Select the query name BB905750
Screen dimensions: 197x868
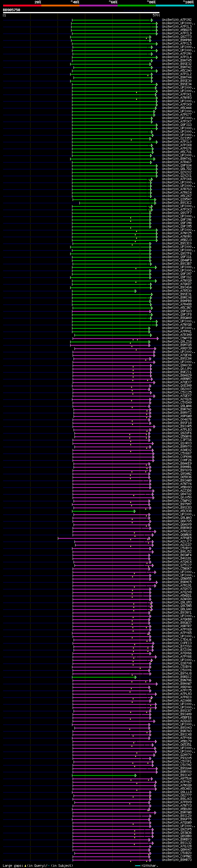click(x=11, y=10)
